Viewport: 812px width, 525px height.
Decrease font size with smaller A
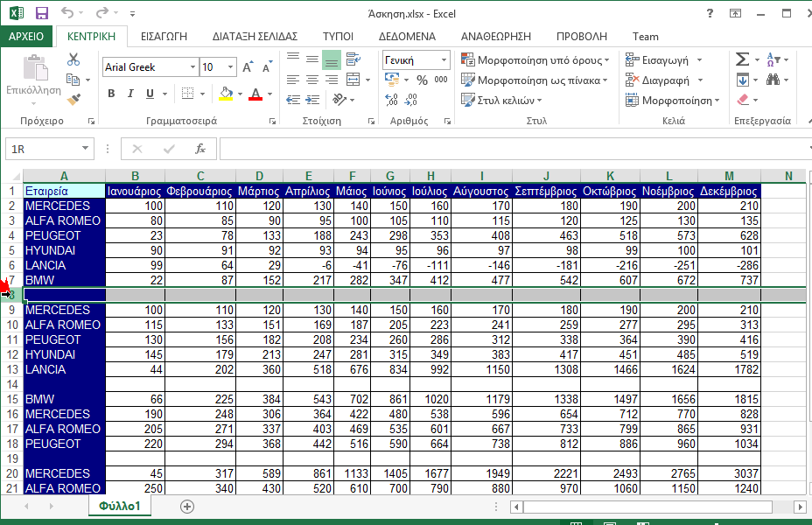point(267,66)
